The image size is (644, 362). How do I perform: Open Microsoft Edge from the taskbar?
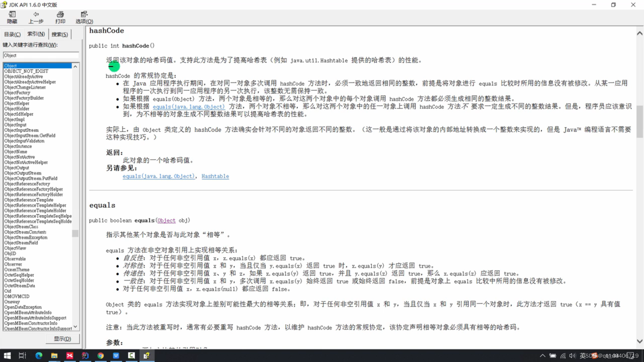click(39, 356)
